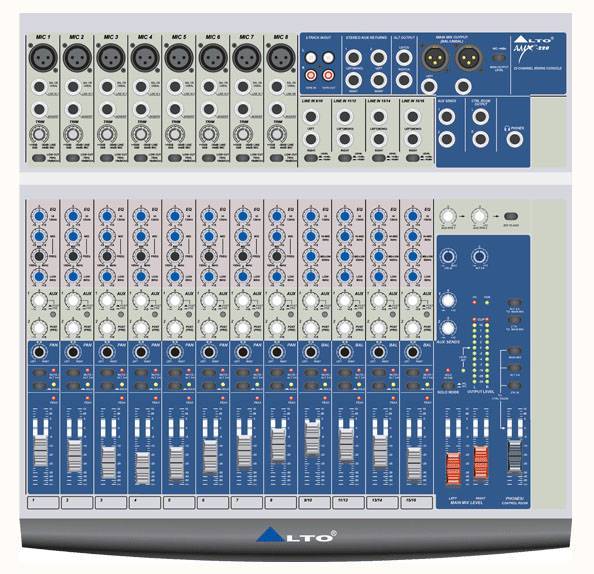Click the Phones/Control Room fader
The width and height of the screenshot is (594, 574).
514,457
